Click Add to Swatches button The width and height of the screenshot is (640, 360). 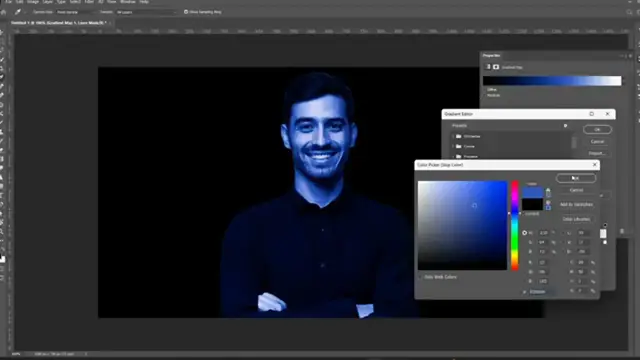tap(576, 204)
